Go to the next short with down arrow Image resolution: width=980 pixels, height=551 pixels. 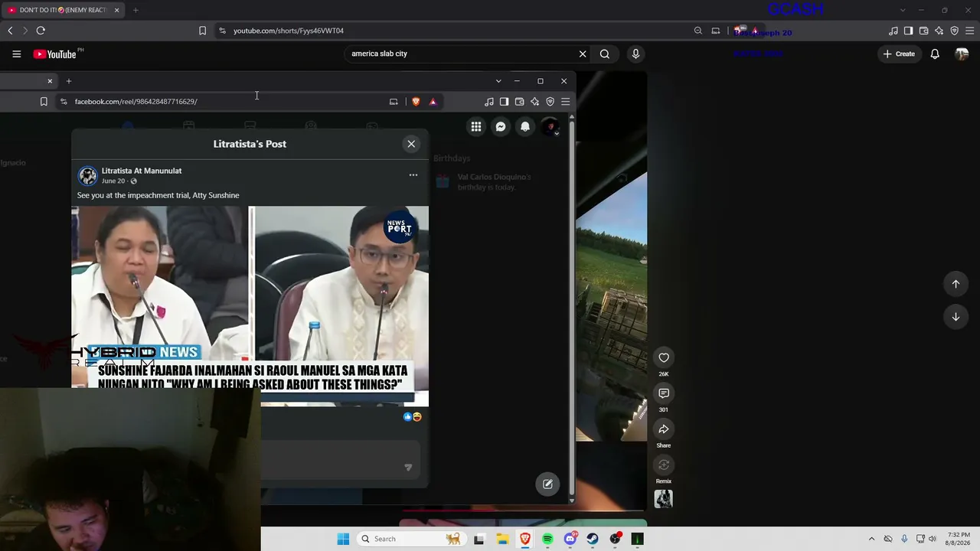pyautogui.click(x=955, y=317)
